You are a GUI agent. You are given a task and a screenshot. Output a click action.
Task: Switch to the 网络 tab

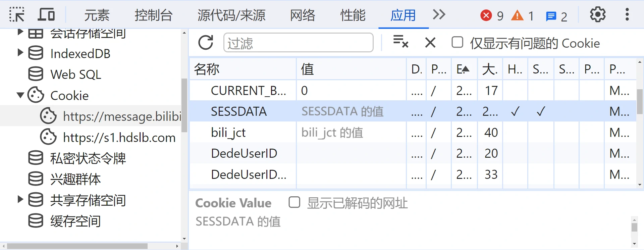coord(302,15)
